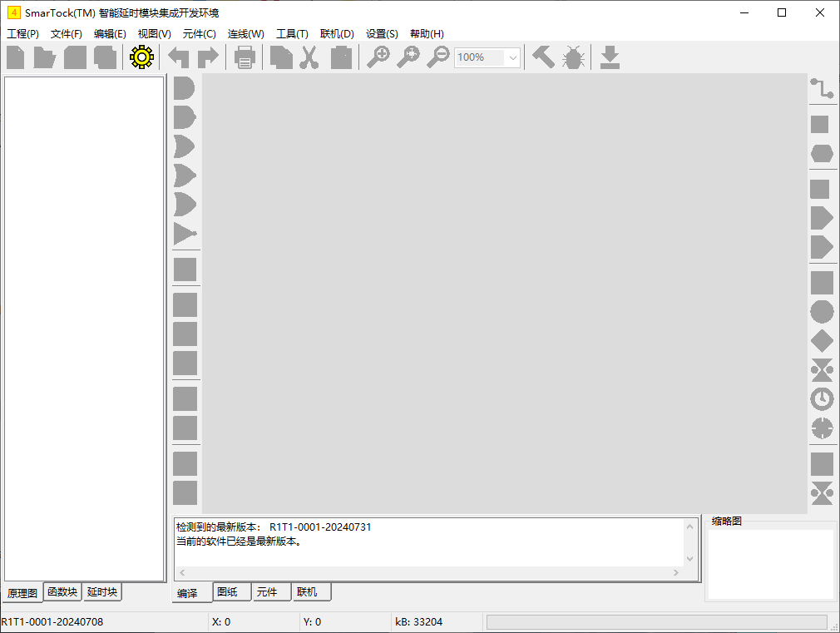Switch to the 原理图 tab

(22, 593)
